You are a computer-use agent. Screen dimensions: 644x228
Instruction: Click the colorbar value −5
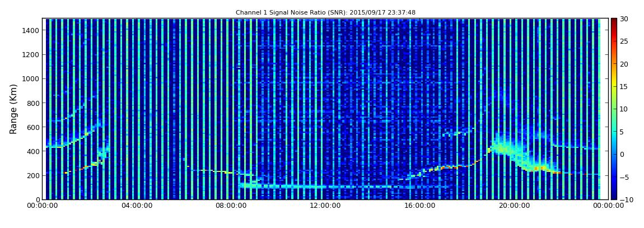(624, 177)
